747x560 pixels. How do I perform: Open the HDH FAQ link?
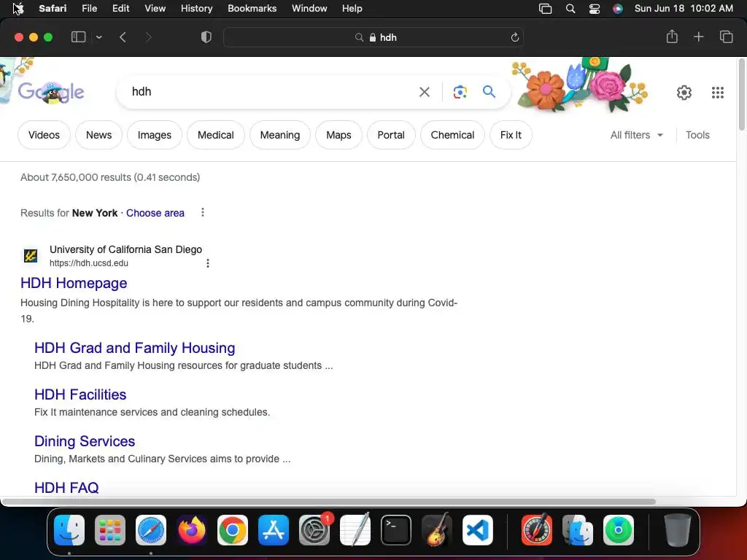66,488
